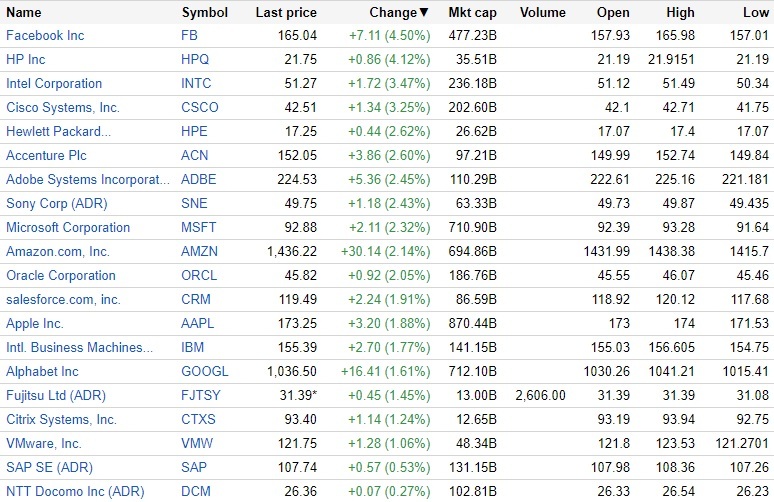Open the Alphabet Inc company link
The width and height of the screenshot is (774, 502).
click(x=42, y=371)
